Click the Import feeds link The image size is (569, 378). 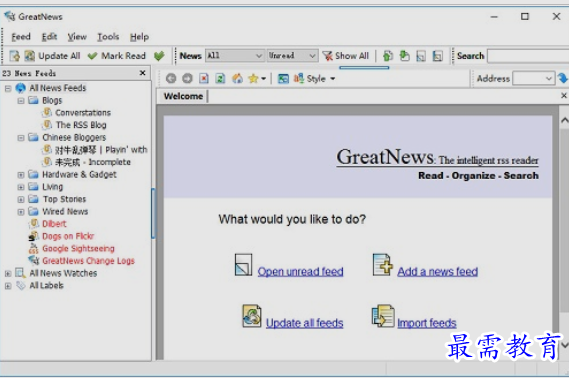[x=427, y=323]
